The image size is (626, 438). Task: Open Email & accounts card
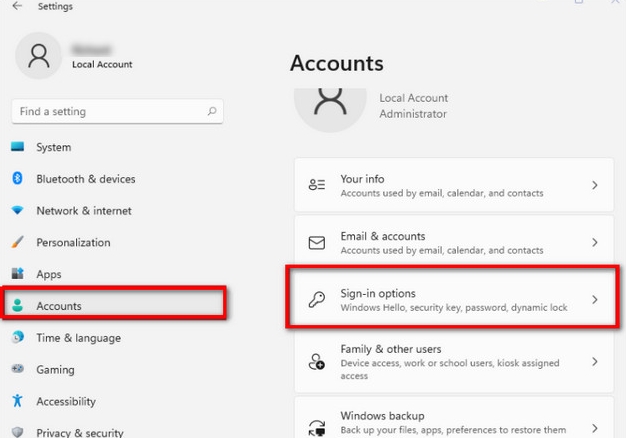tap(454, 242)
